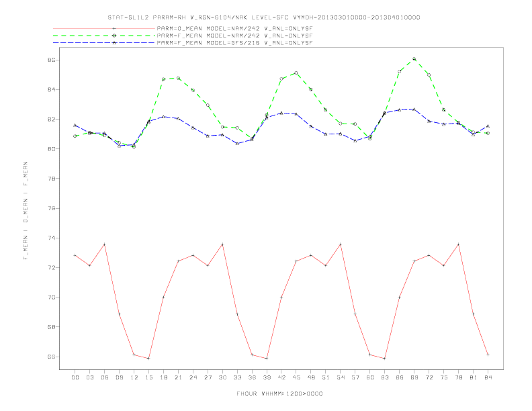This screenshot has height=411, width=532.
Task: Click the x-axis tick label 00
Action: (75, 377)
